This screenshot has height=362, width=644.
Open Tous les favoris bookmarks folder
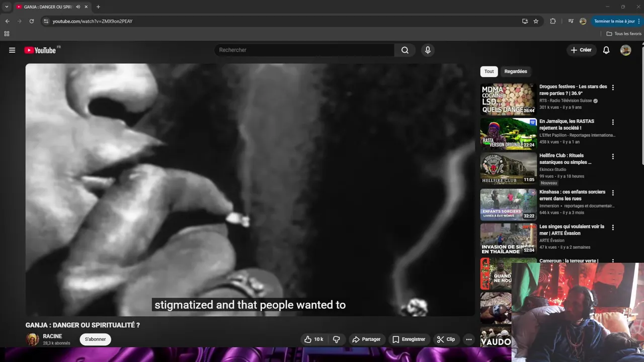pyautogui.click(x=624, y=34)
